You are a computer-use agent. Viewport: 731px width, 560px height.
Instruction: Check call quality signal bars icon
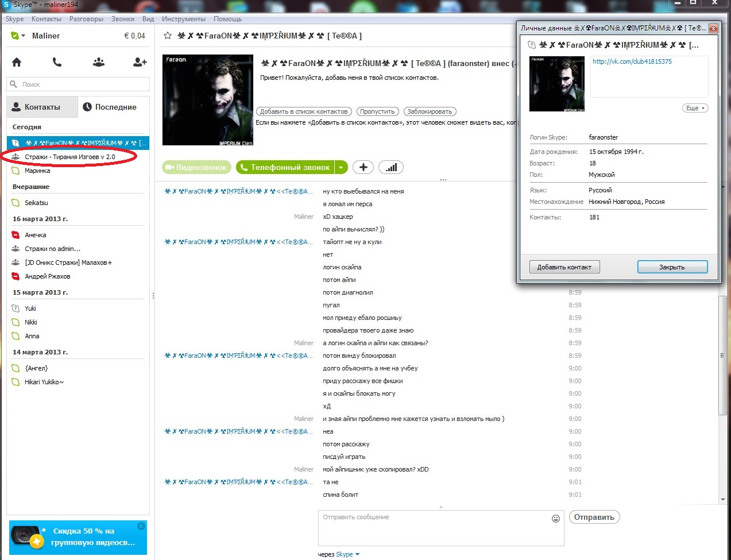(391, 167)
